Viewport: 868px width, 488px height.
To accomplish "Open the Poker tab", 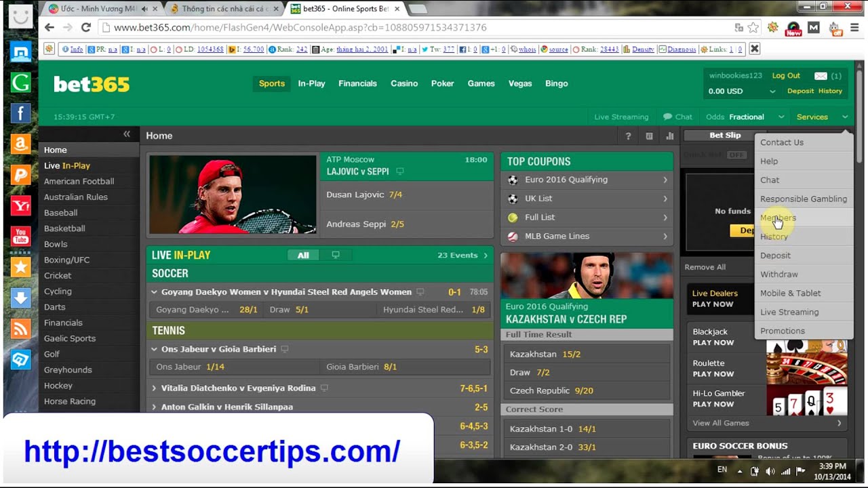I will tap(443, 83).
